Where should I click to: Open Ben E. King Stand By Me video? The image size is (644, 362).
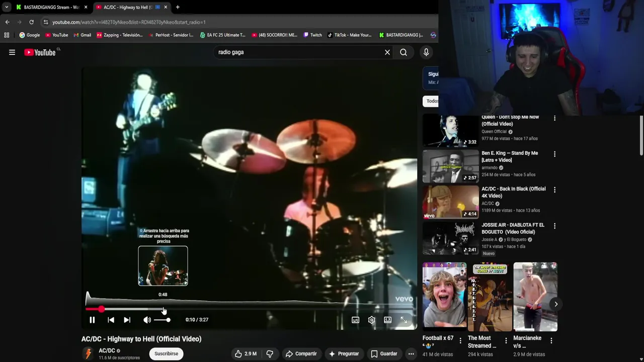pos(450,166)
